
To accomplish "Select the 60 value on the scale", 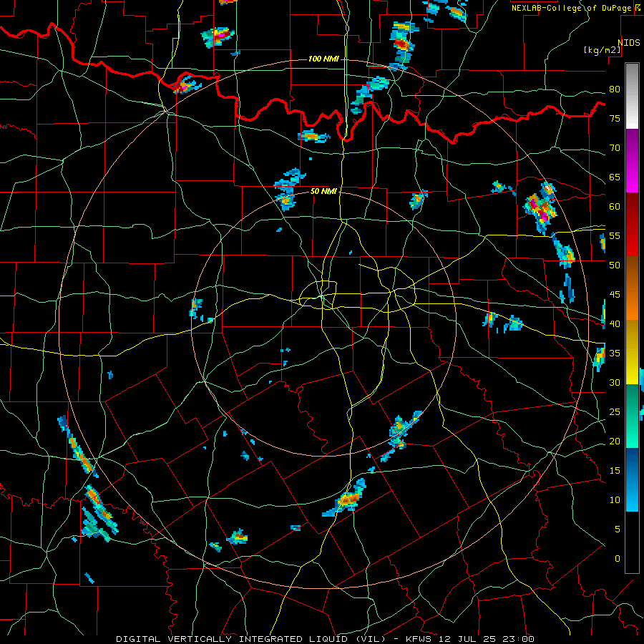I will point(615,207).
